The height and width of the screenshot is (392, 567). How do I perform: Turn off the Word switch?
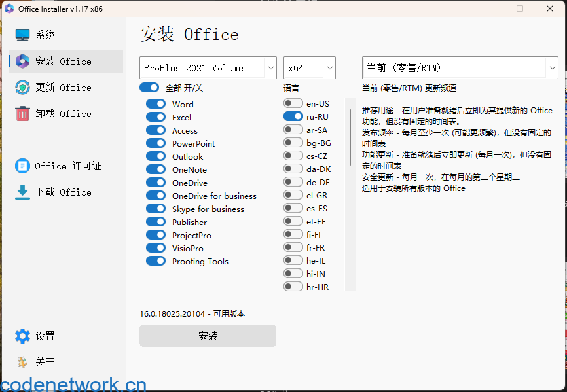(x=156, y=103)
